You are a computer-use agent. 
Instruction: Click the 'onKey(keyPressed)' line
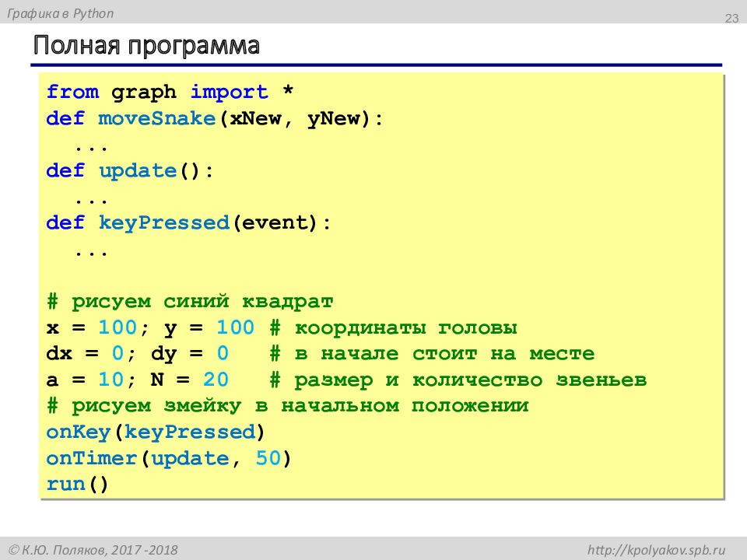(x=156, y=432)
